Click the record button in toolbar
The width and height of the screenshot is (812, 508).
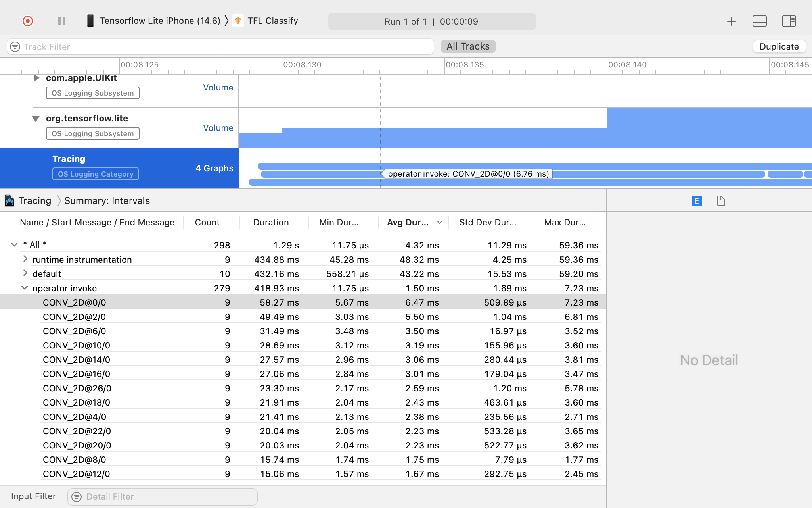click(x=27, y=21)
